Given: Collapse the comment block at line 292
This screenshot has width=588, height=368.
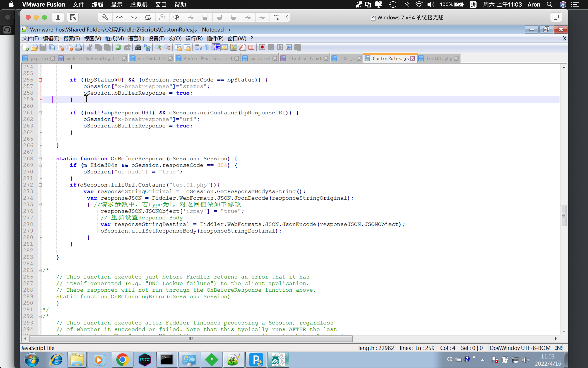Looking at the screenshot, I should [x=40, y=316].
